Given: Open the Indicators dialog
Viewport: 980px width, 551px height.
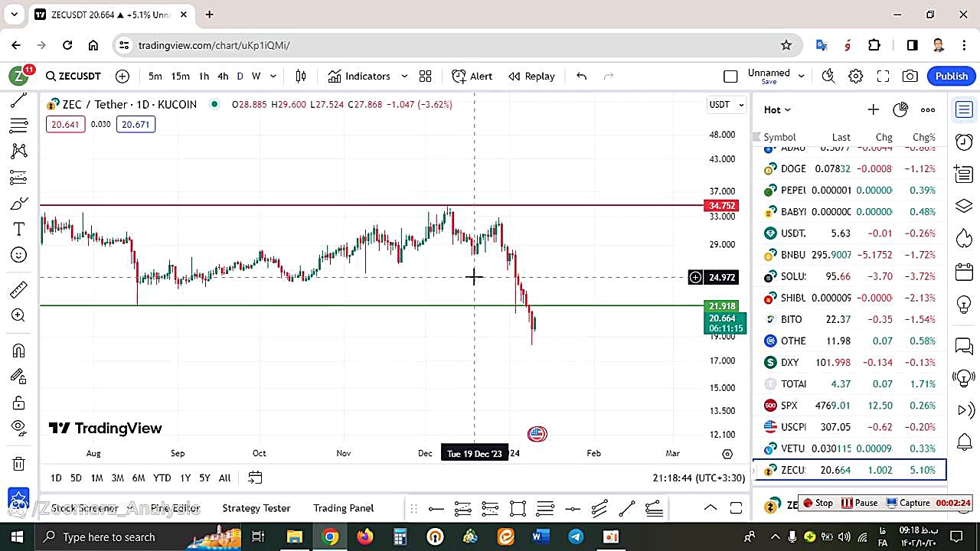Looking at the screenshot, I should [359, 76].
